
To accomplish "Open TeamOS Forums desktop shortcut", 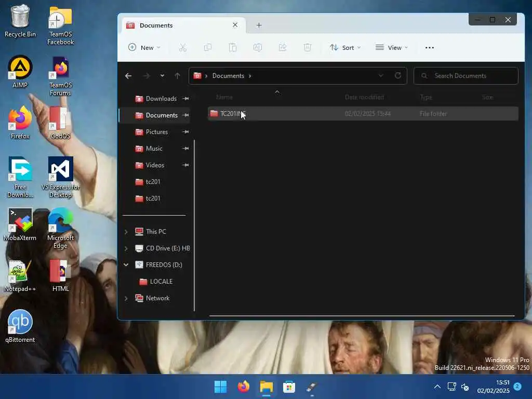I will click(x=60, y=76).
